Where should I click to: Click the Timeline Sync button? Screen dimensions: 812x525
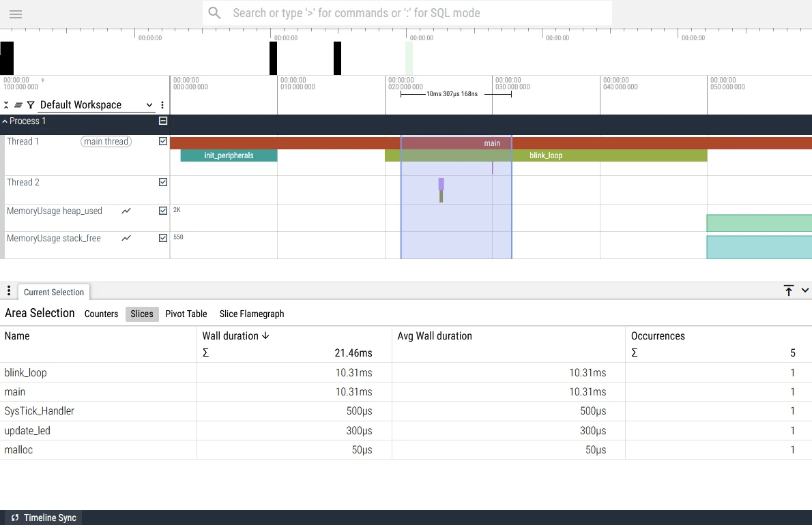[x=44, y=517]
